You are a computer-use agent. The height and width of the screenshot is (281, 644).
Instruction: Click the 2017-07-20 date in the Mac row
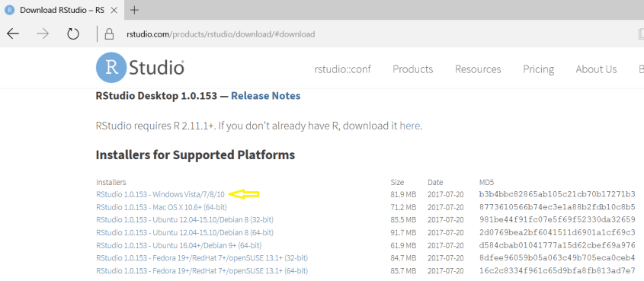coord(446,207)
